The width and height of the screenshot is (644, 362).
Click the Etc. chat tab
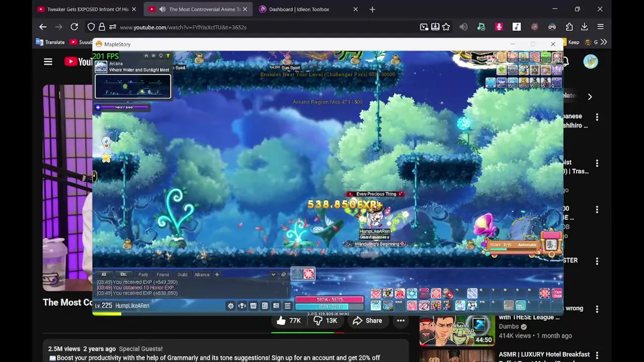point(123,275)
